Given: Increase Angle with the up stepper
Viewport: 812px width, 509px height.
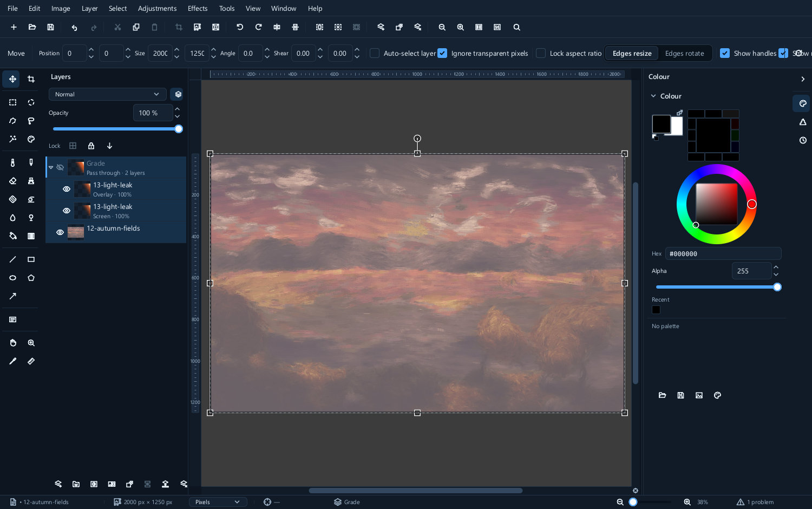Looking at the screenshot, I should click(267, 50).
